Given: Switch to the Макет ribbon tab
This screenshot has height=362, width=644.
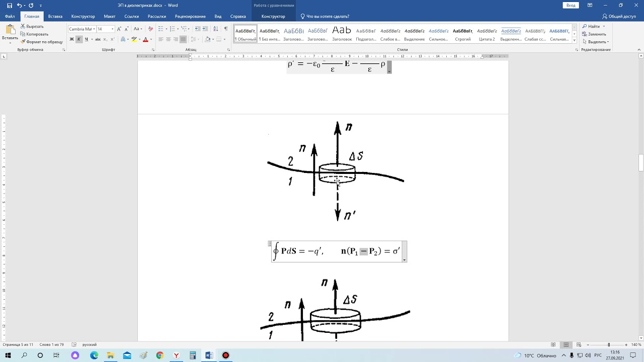Looking at the screenshot, I should pos(110,17).
